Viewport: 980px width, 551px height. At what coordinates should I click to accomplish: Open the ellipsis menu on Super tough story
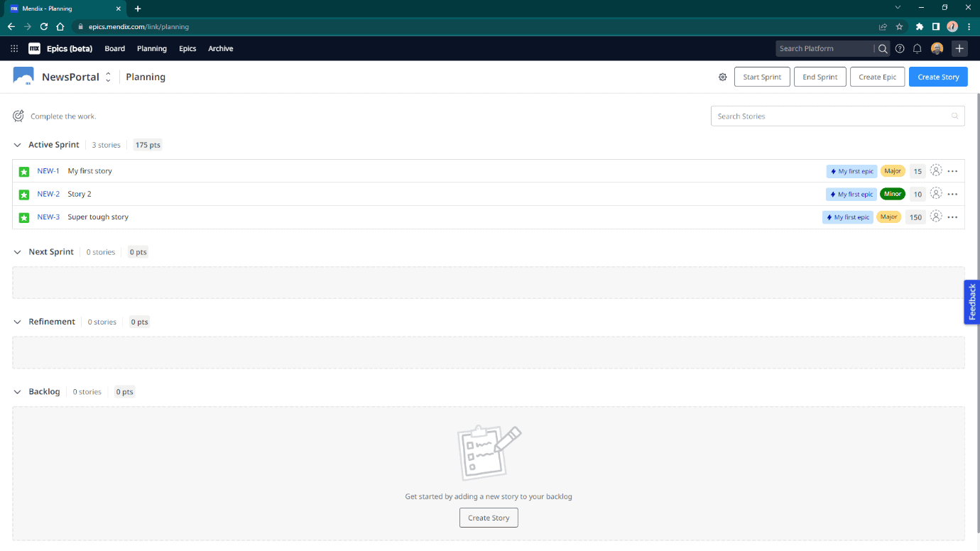(x=953, y=217)
